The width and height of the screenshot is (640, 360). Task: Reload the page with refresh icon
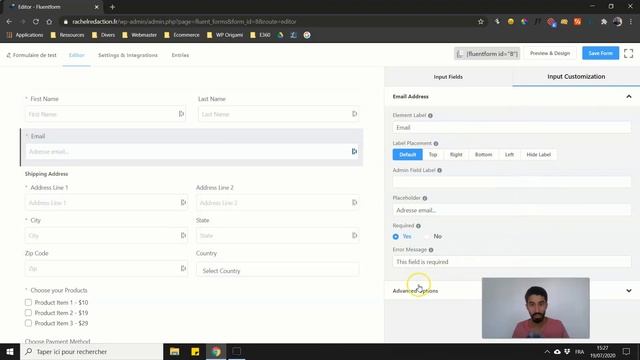pos(36,22)
